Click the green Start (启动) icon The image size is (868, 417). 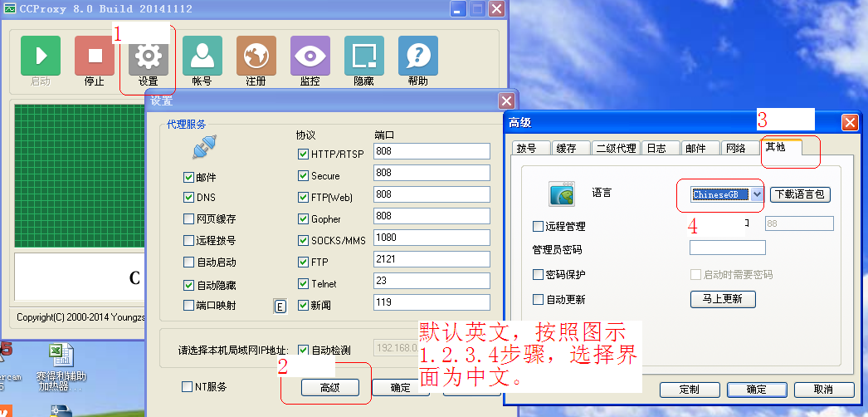[41, 56]
